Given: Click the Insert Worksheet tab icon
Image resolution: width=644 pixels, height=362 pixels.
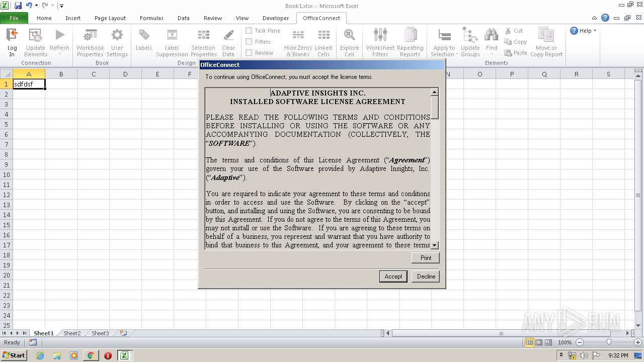Looking at the screenshot, I should pyautogui.click(x=123, y=333).
